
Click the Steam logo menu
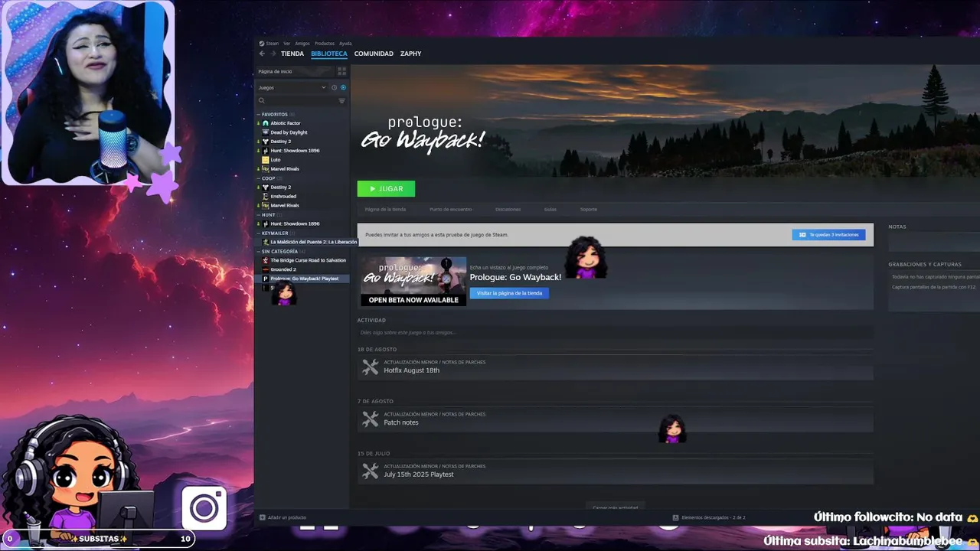(x=261, y=44)
